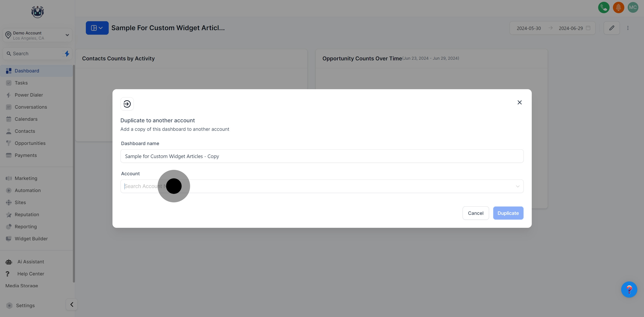Go to Opportunities in the sidebar
Viewport: 644px width, 317px height.
[30, 143]
